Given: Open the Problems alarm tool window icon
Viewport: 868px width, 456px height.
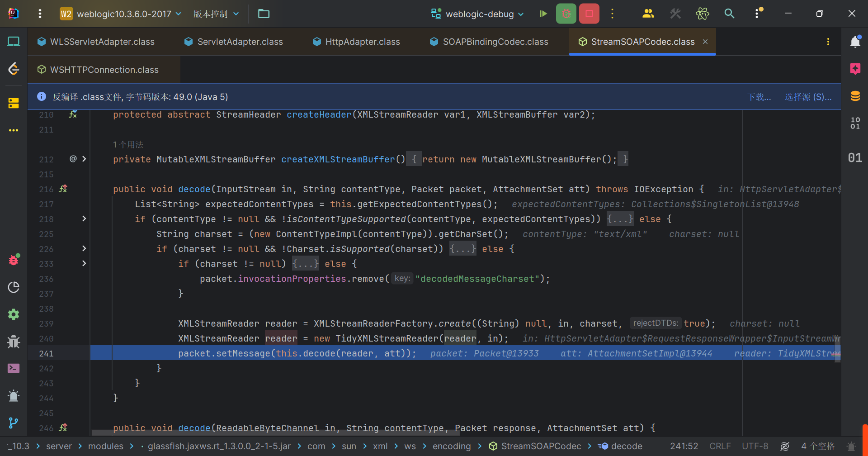Looking at the screenshot, I should tap(14, 396).
